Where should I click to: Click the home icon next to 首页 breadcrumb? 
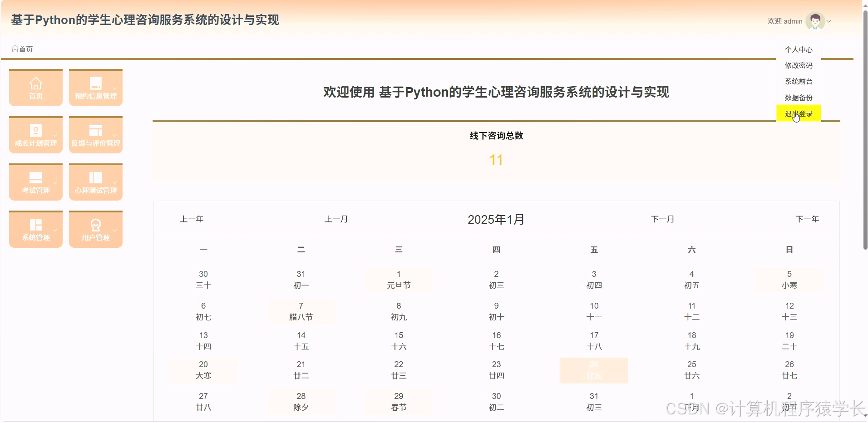coord(14,49)
